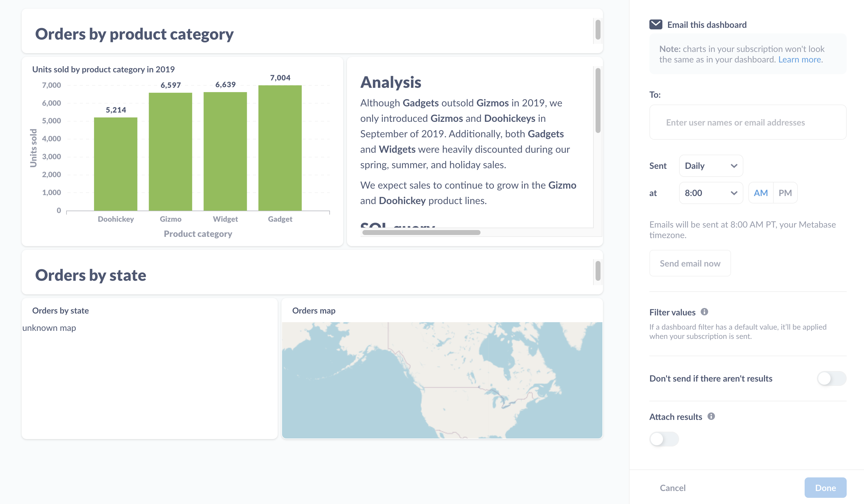Click the email dashboard envelope icon
864x504 pixels.
click(x=656, y=25)
